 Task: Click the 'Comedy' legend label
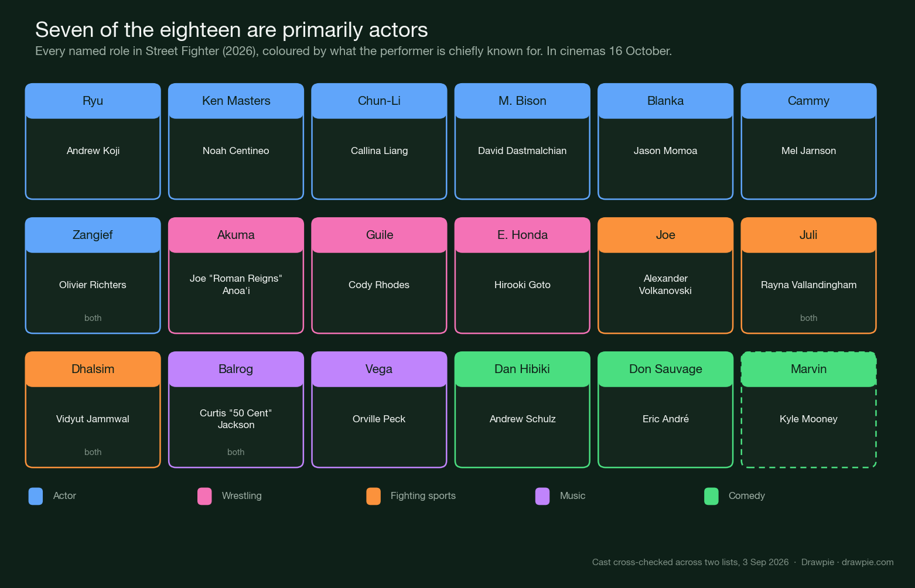pyautogui.click(x=746, y=496)
